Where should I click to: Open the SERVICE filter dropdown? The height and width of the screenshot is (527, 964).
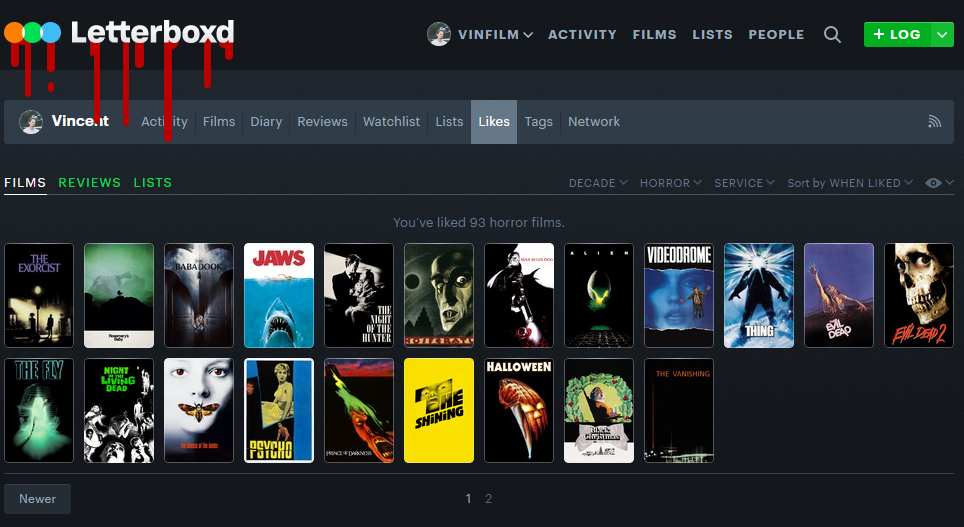[745, 183]
